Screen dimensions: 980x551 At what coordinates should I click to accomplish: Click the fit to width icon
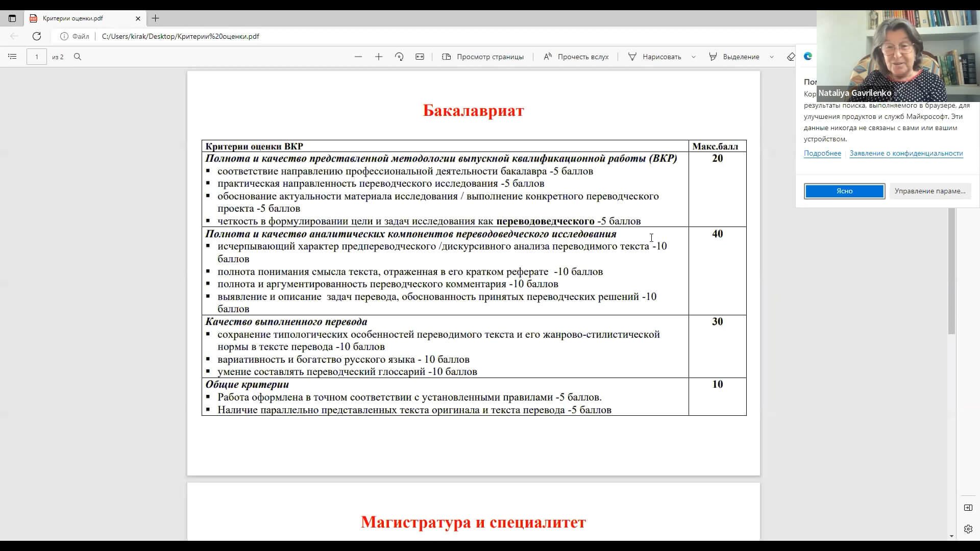coord(420,57)
